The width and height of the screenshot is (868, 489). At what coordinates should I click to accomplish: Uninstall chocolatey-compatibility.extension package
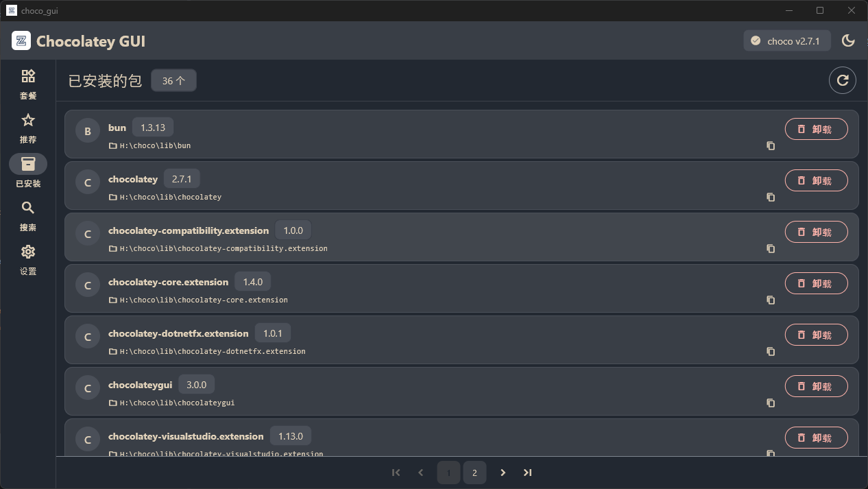click(x=816, y=232)
